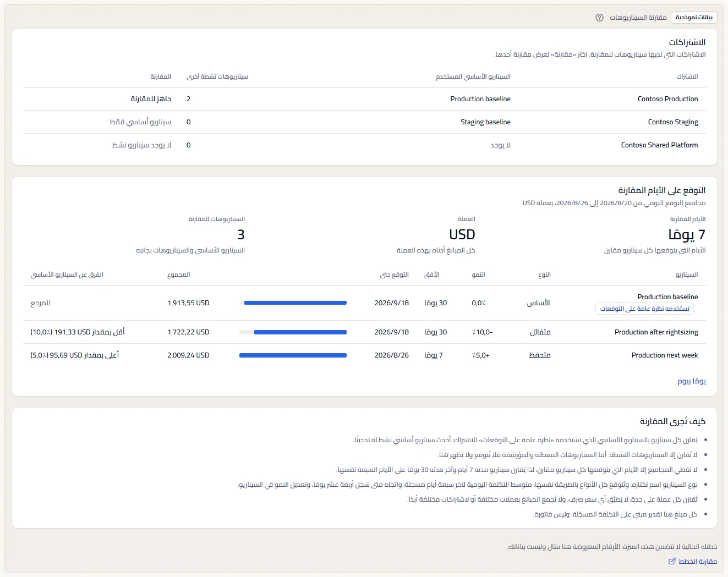Image resolution: width=728 pixels, height=577 pixels.
Task: Click the 2.009,24 USD total value
Action: [x=188, y=355]
